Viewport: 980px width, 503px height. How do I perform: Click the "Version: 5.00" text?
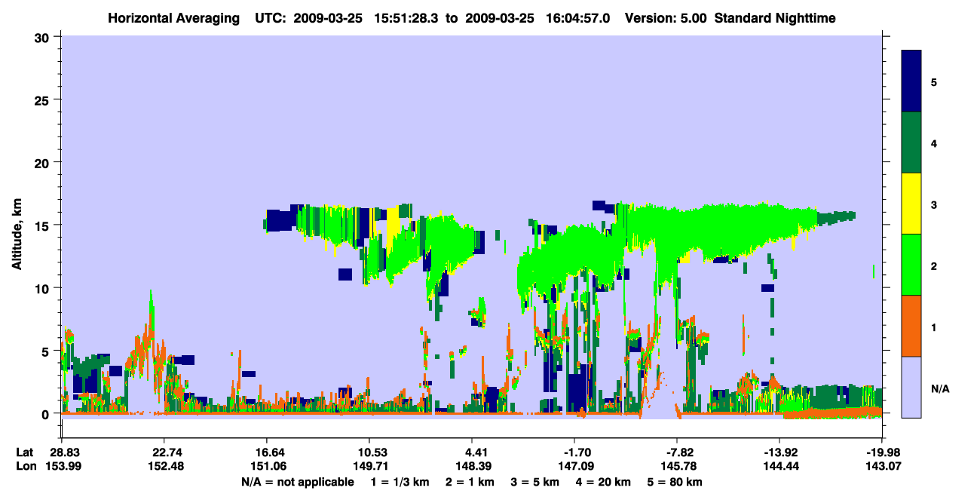[x=667, y=17]
